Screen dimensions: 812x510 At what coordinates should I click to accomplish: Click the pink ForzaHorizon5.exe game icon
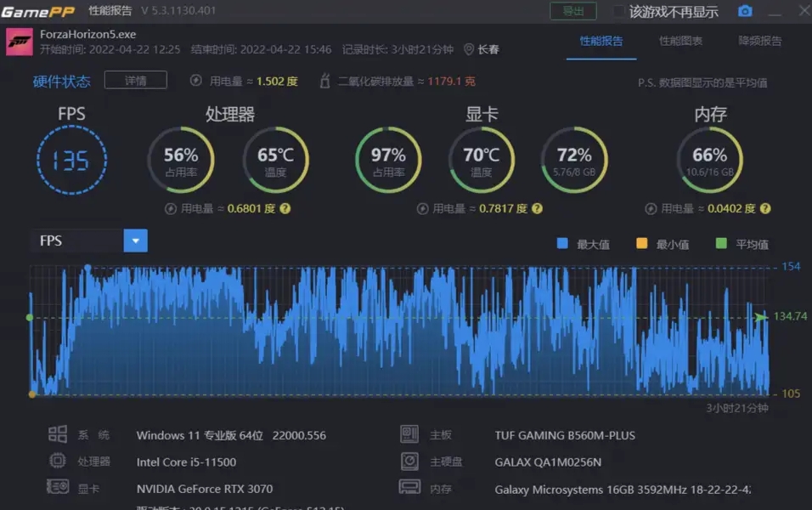(x=21, y=40)
